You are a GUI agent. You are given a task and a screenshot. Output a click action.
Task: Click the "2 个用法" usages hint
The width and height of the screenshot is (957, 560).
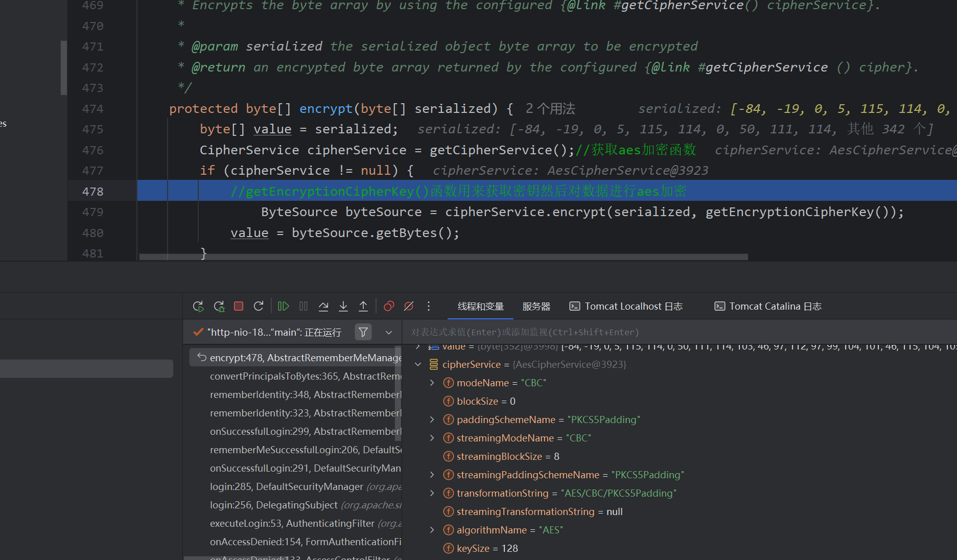[550, 109]
